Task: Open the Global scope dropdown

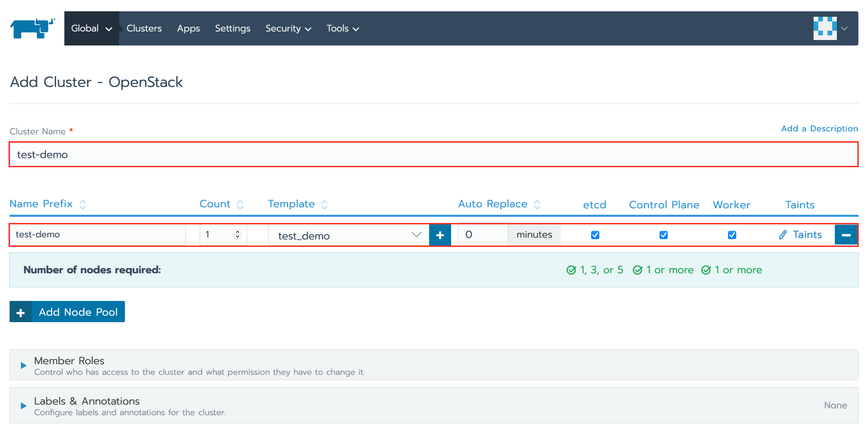Action: click(91, 28)
